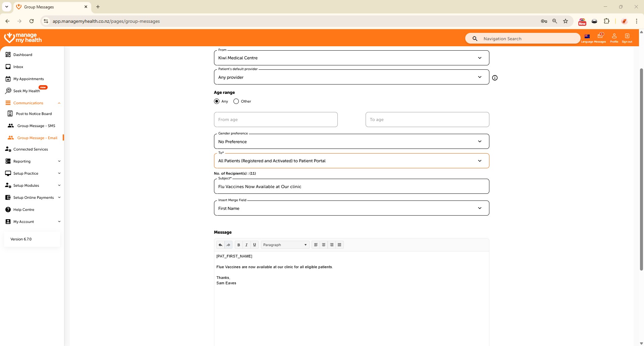Screen dimensions: 644x346
Task: Open the Profile icon in header
Action: pyautogui.click(x=614, y=38)
